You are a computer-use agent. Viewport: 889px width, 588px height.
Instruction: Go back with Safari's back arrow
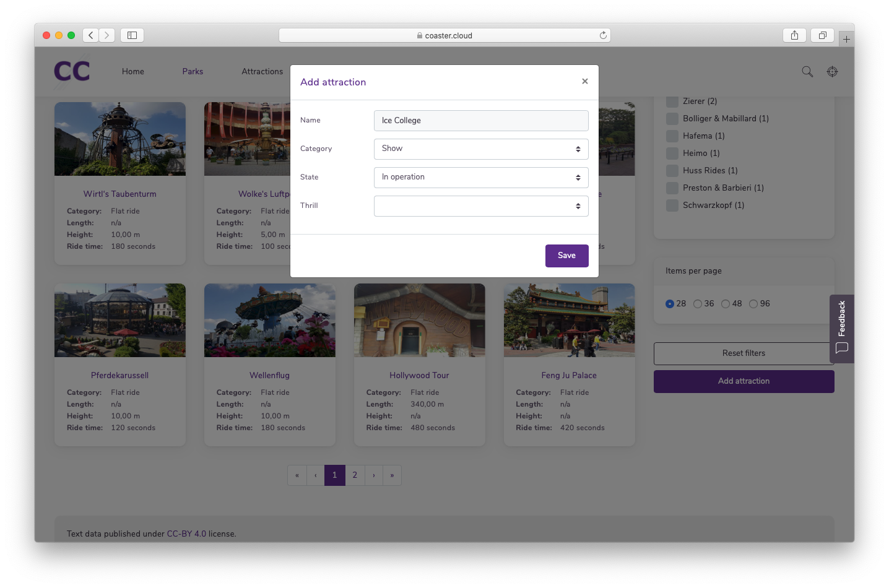[x=91, y=35]
